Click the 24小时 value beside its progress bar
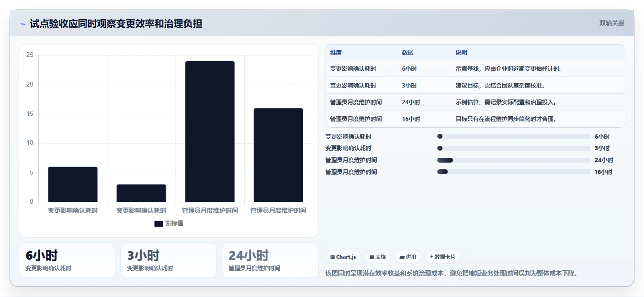The image size is (644, 297). (604, 160)
